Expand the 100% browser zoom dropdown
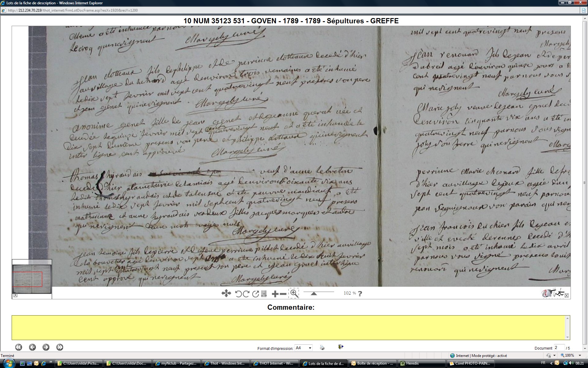 (x=580, y=355)
